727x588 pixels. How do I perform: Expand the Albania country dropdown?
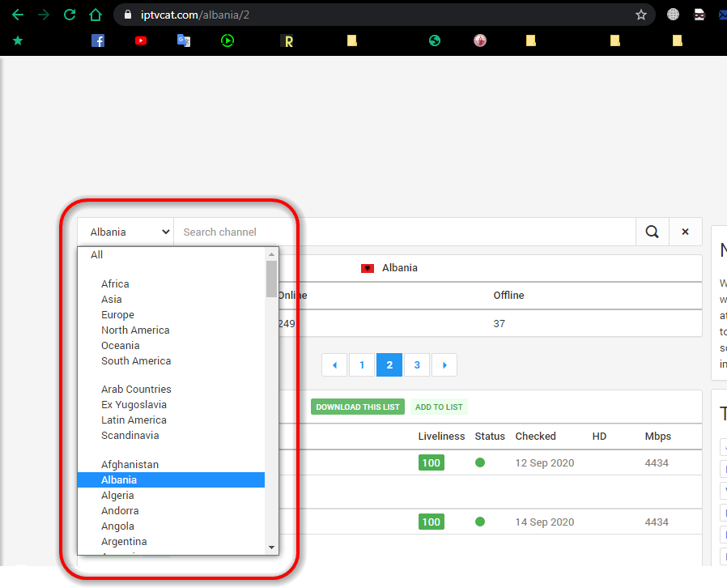(x=125, y=232)
